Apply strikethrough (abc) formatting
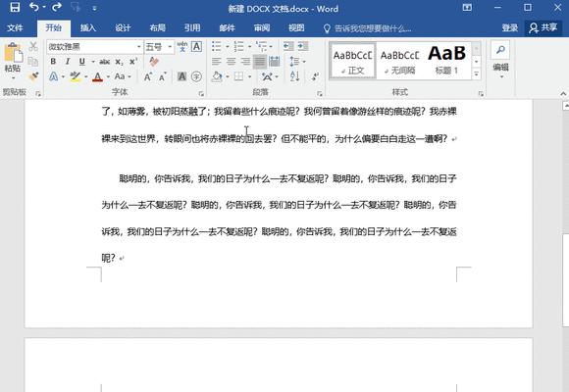 point(105,62)
